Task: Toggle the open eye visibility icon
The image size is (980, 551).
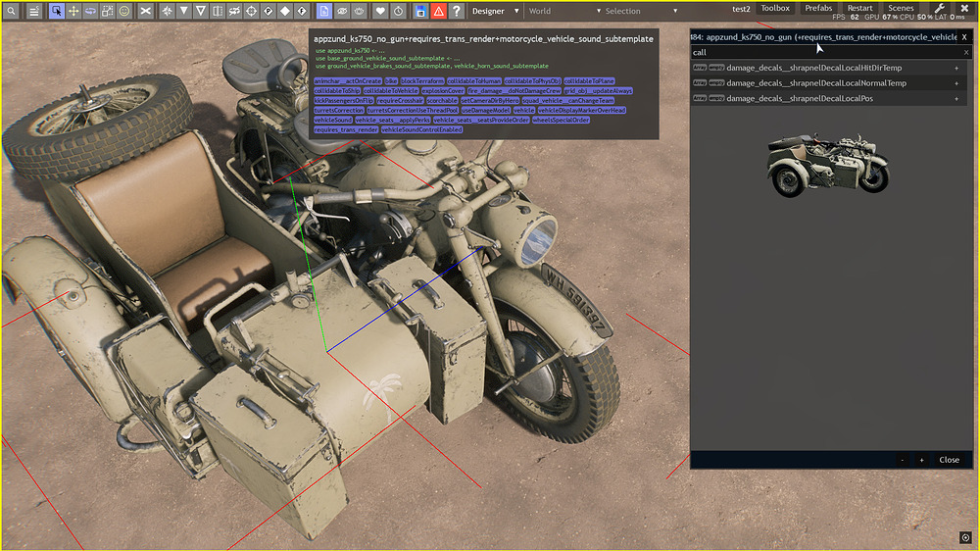Action: click(x=359, y=11)
